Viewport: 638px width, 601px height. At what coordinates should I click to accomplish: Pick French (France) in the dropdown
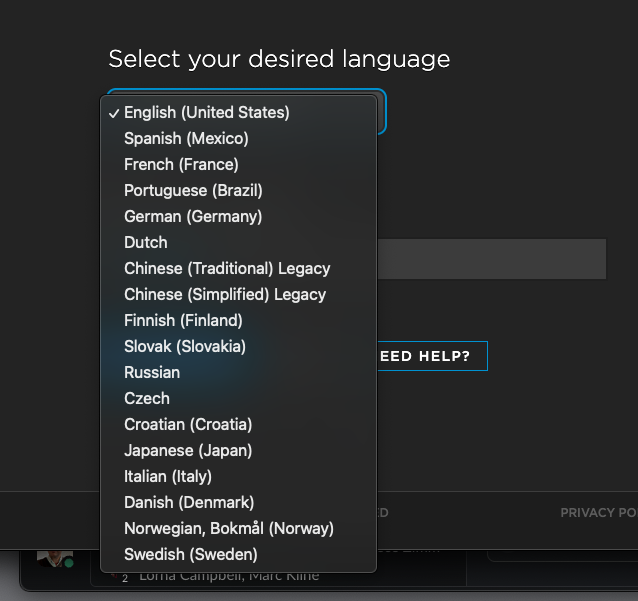coord(181,164)
